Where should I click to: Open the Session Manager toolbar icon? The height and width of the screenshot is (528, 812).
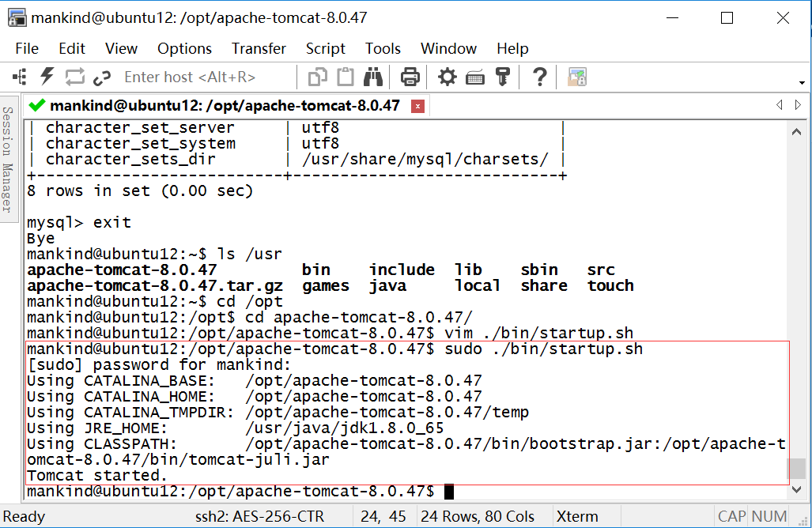click(20, 77)
